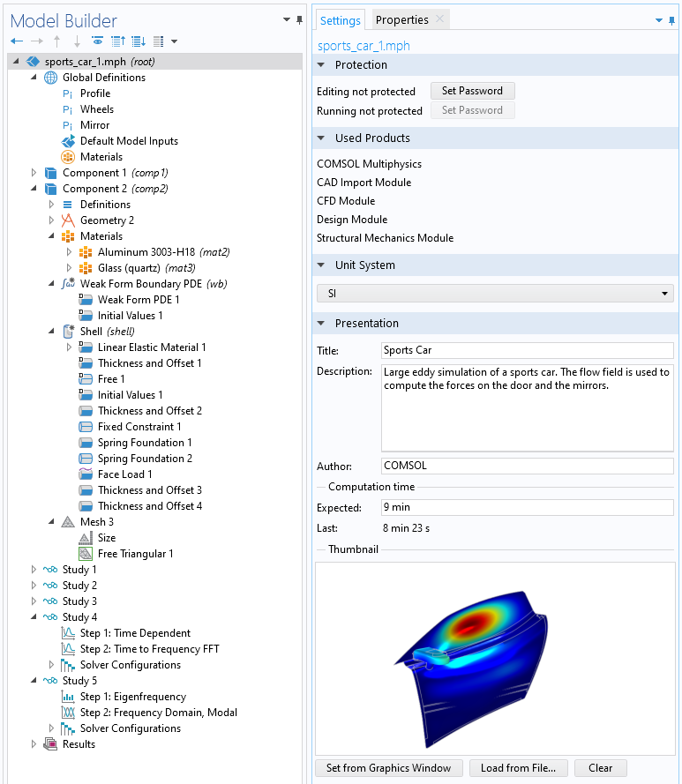Viewport: 682px width, 784px height.
Task: Pin the Settings window
Action: point(671,20)
